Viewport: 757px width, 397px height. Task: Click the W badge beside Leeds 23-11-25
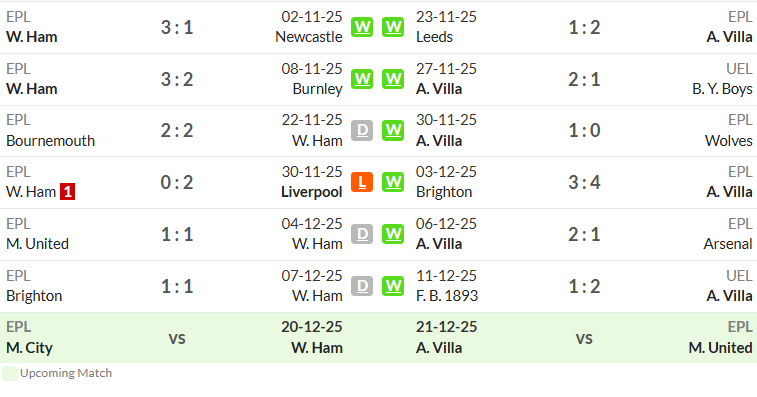tap(393, 27)
